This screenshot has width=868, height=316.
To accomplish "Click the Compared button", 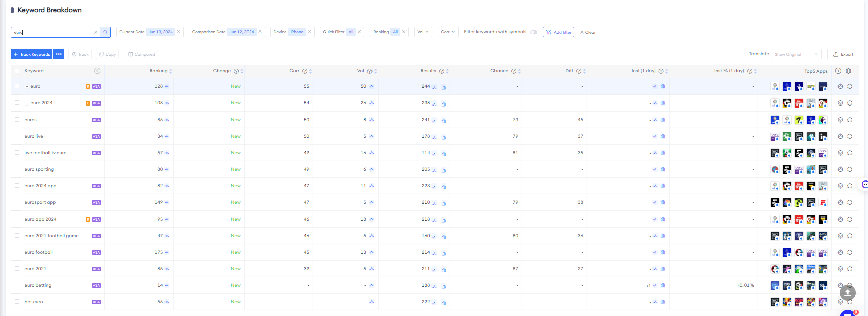I will coord(141,54).
